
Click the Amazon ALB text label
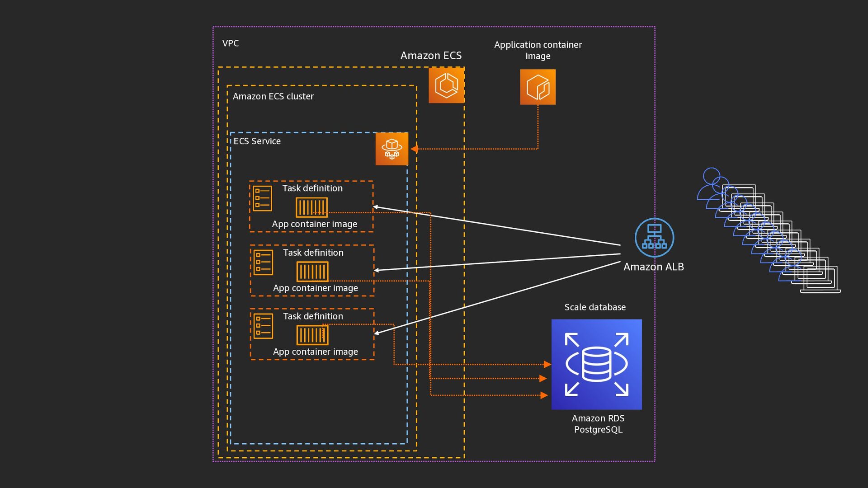click(x=653, y=267)
